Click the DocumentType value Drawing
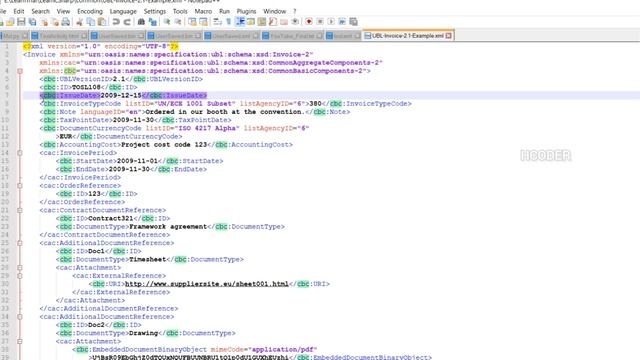Viewport: 640px width, 360px height. coord(143,333)
